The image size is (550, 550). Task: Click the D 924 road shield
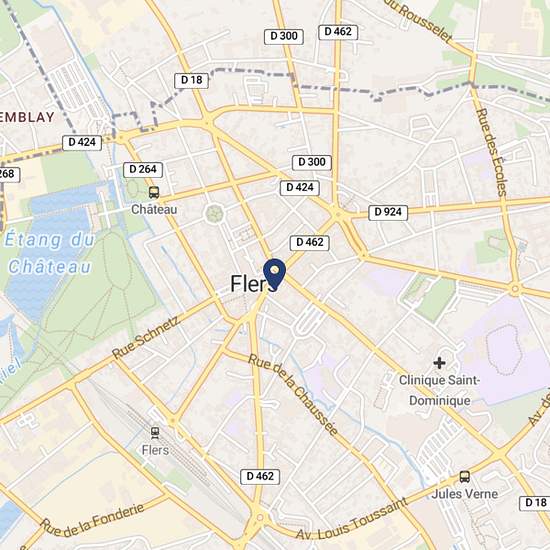[x=388, y=212]
